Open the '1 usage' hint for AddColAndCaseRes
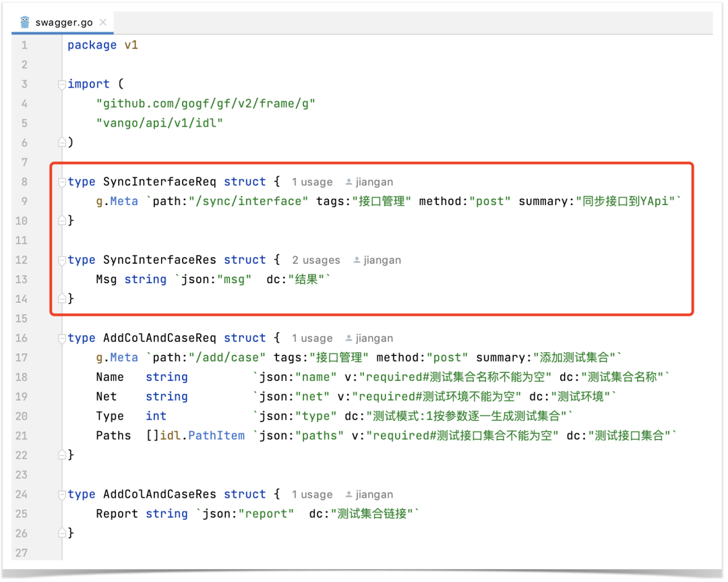The image size is (728, 582). 312,495
